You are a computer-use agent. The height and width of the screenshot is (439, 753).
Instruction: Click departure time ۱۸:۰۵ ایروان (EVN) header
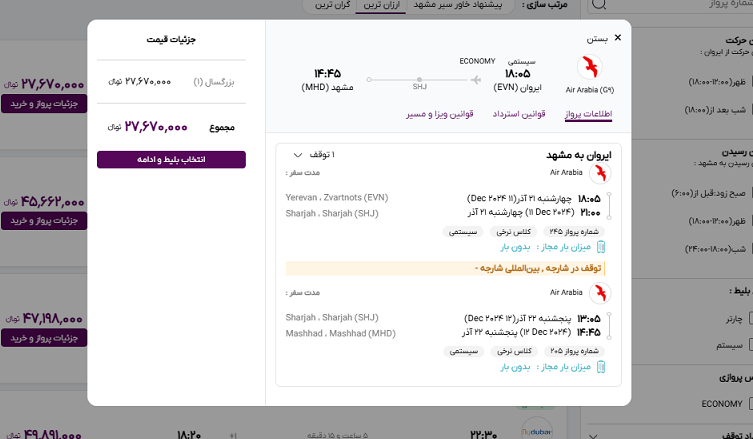[x=517, y=80]
